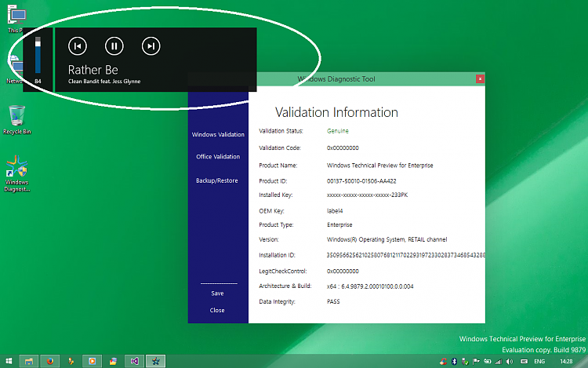Click the network signal tray icon

(x=499, y=362)
